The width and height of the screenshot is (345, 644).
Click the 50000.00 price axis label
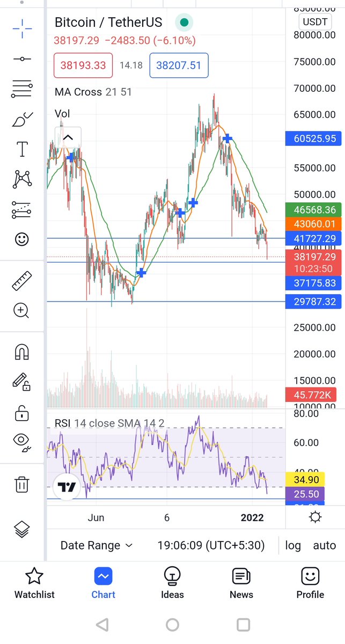click(315, 194)
